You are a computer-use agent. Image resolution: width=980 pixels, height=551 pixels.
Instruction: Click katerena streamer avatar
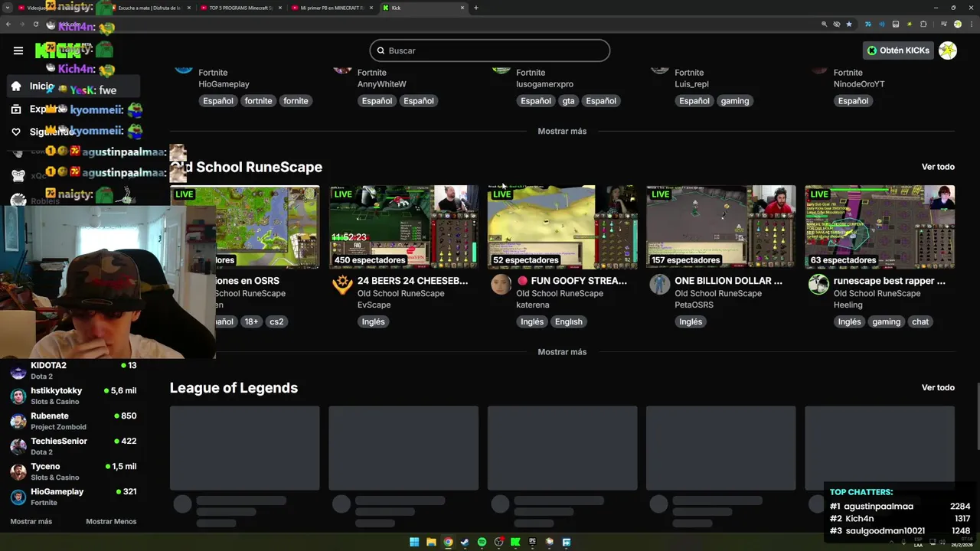pyautogui.click(x=501, y=285)
